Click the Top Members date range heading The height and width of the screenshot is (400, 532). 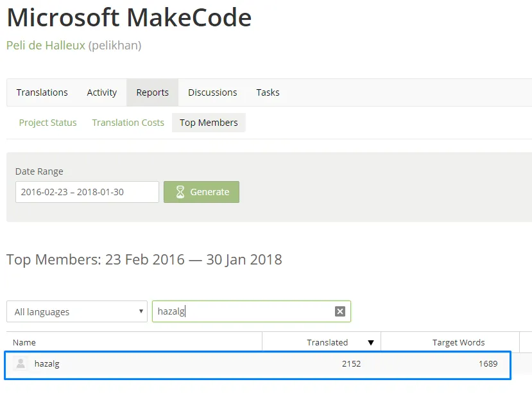144,259
